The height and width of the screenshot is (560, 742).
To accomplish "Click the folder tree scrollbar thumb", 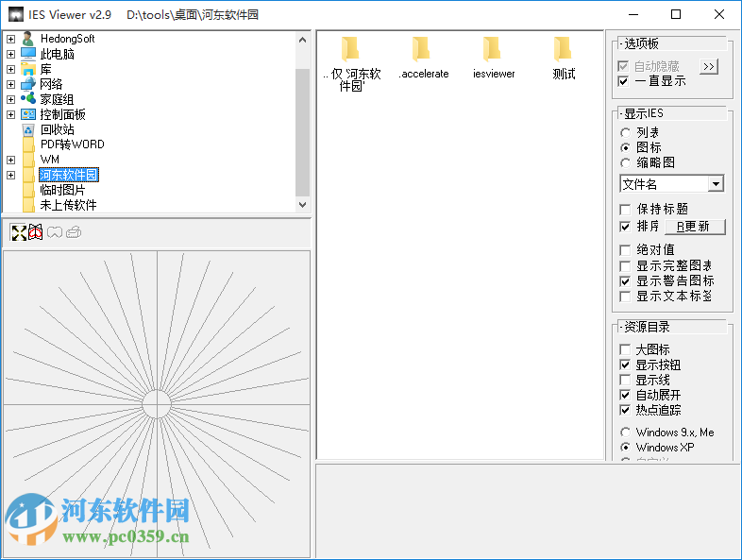I will [x=302, y=132].
